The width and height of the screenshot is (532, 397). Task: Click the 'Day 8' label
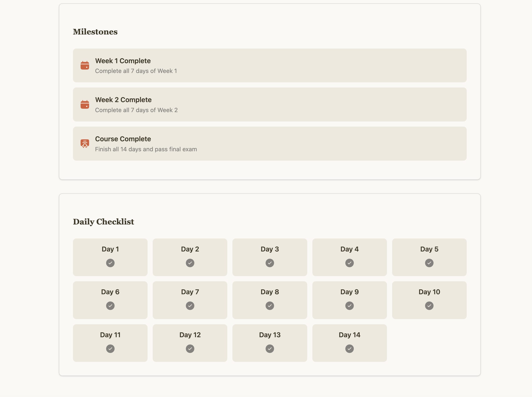(x=270, y=292)
